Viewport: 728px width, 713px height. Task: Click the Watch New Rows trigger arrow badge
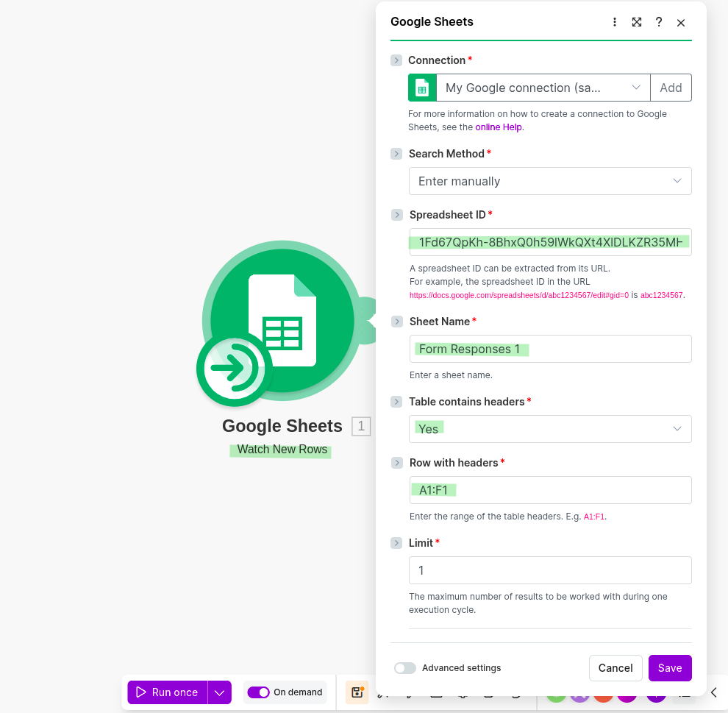click(x=234, y=369)
